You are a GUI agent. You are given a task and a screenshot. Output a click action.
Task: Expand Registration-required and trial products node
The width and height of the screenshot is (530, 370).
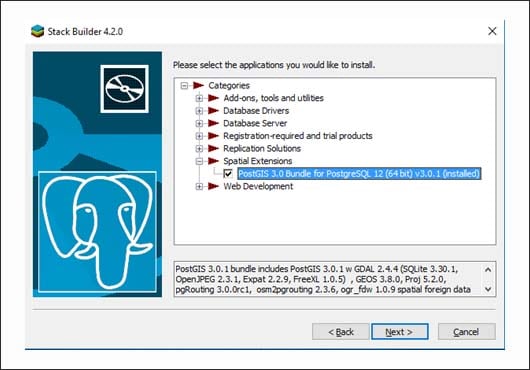[x=199, y=136]
